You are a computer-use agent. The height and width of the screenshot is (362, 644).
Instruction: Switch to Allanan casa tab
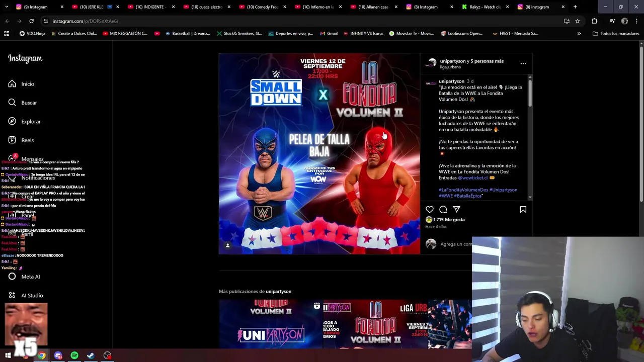pos(373,7)
